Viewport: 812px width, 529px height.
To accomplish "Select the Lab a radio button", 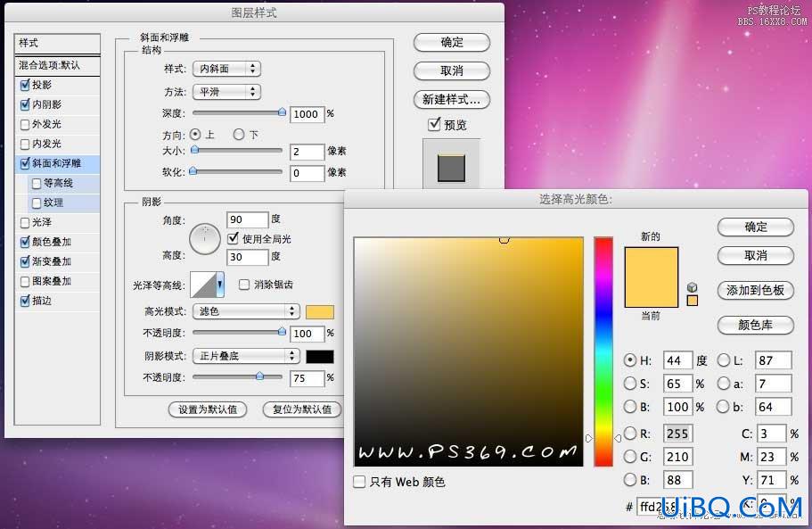I will click(x=723, y=384).
